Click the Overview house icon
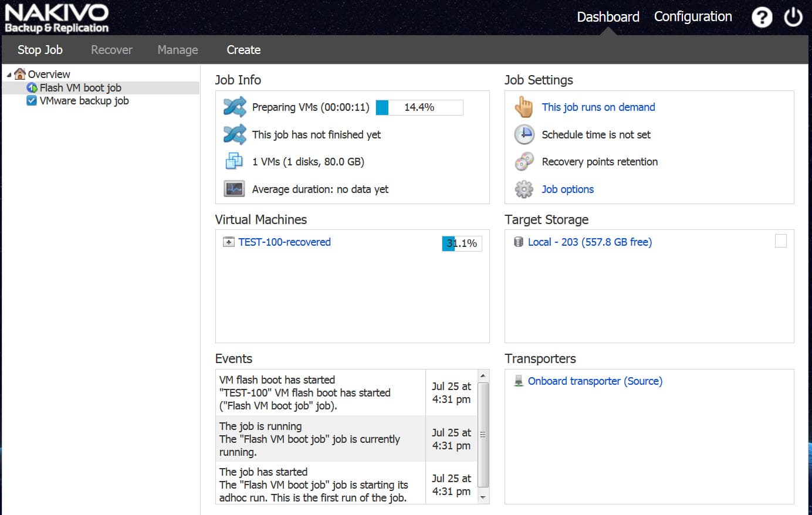 [20, 74]
